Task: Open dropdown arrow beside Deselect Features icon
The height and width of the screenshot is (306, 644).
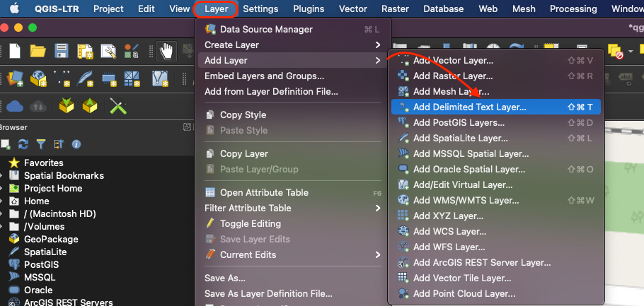Action: point(631,52)
